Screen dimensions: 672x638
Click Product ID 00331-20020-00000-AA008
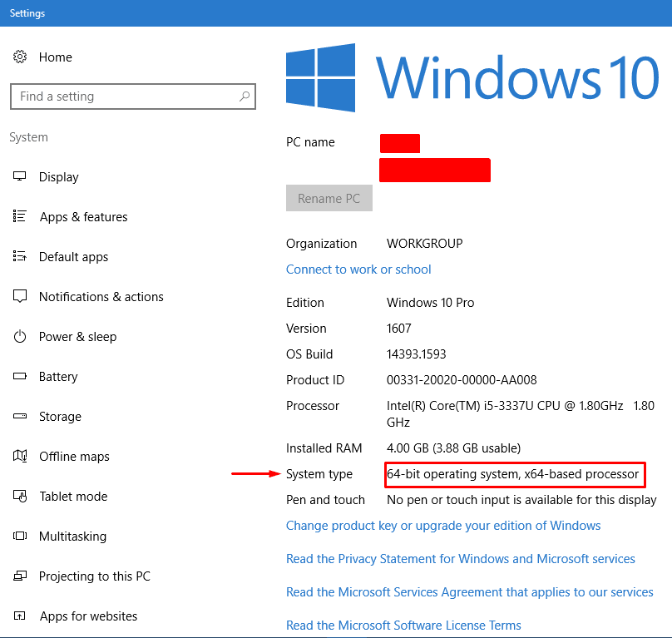(x=462, y=380)
